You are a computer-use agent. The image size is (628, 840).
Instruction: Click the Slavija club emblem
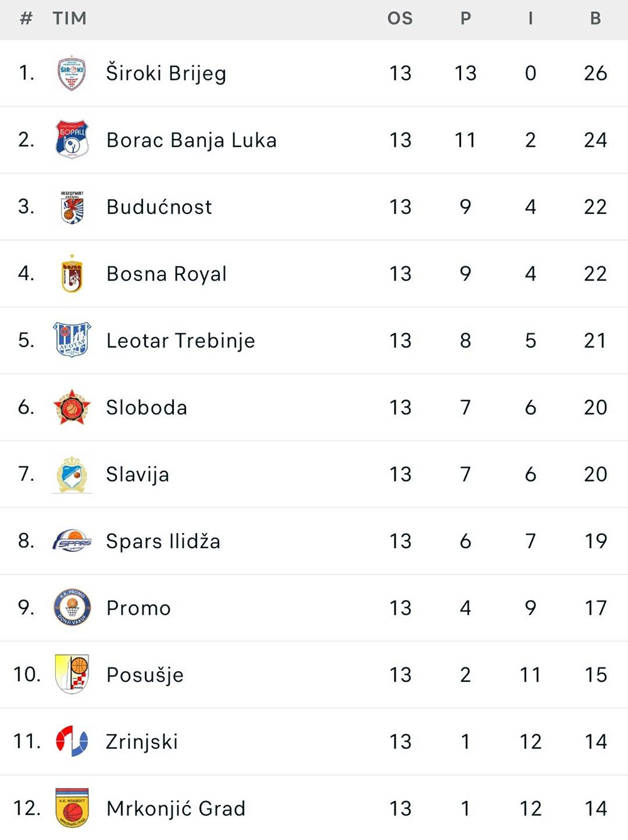click(x=72, y=475)
